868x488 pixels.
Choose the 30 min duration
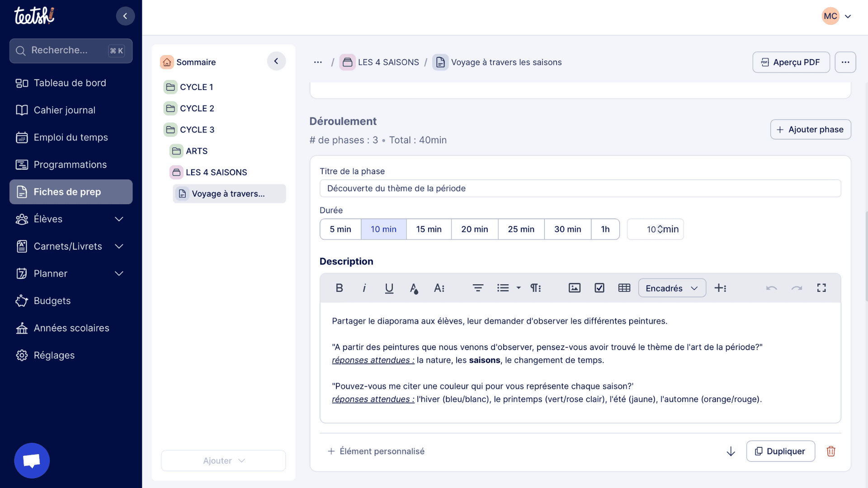point(567,229)
